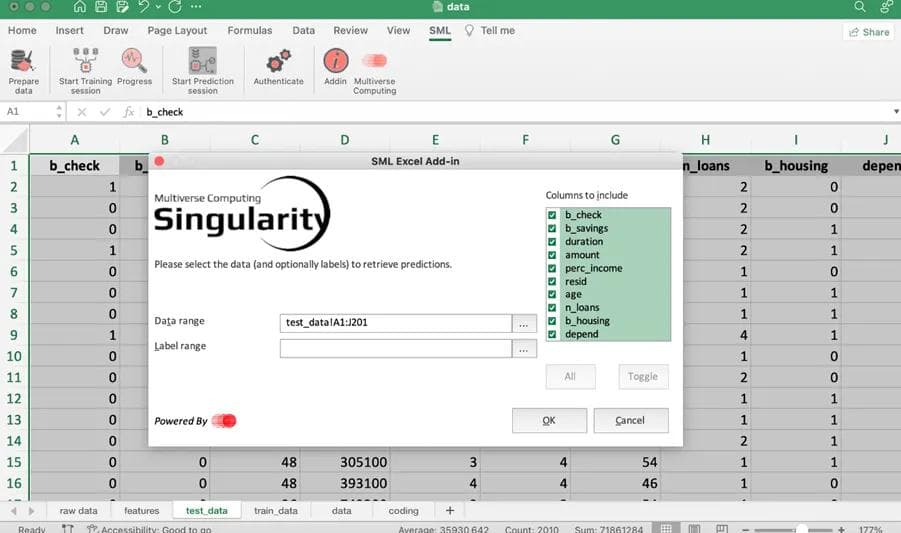The image size is (901, 533).
Task: Open the Progress monitor icon
Action: pos(134,60)
